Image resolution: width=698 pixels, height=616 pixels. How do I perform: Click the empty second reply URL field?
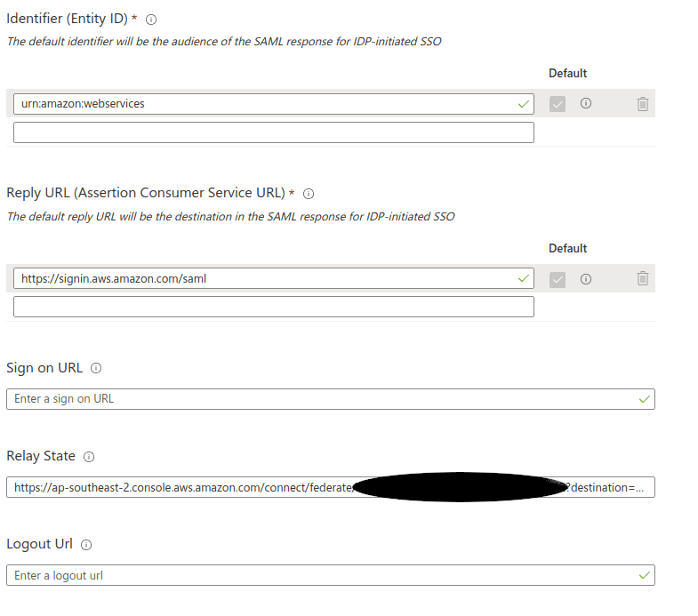click(x=274, y=307)
